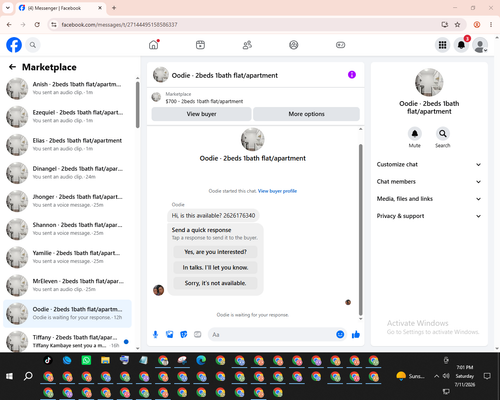Open WhatsApp from the taskbar

coord(86,360)
